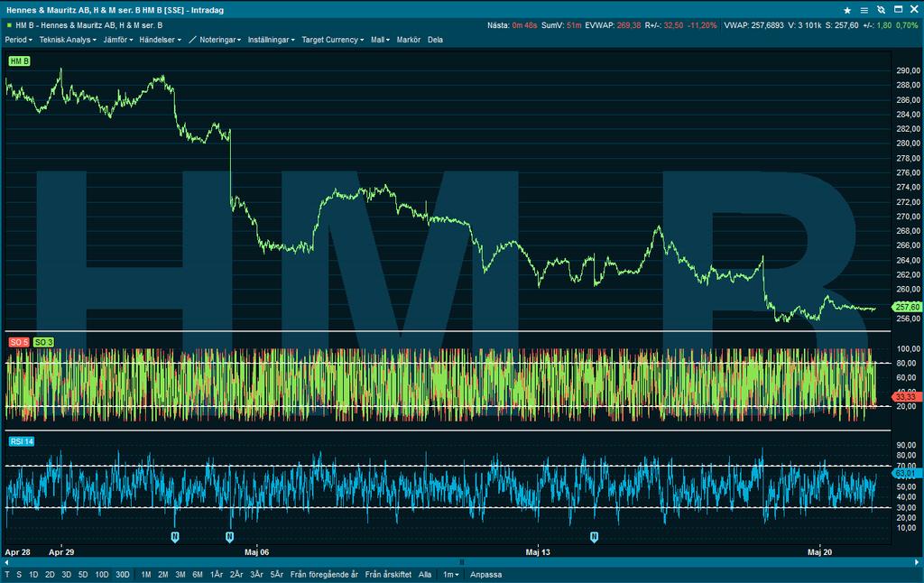This screenshot has width=924, height=583.
Task: Click the Apr 29 date label
Action: 61,552
